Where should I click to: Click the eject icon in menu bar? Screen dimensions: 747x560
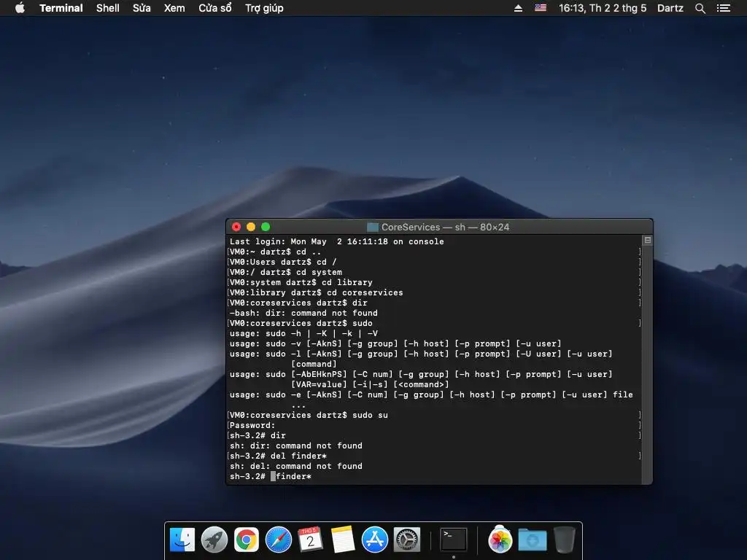click(x=518, y=8)
